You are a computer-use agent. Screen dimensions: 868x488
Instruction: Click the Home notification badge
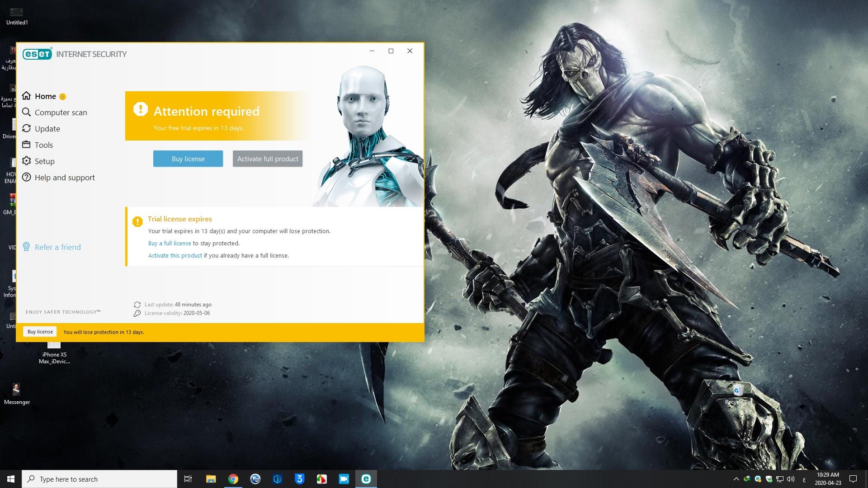coord(63,97)
